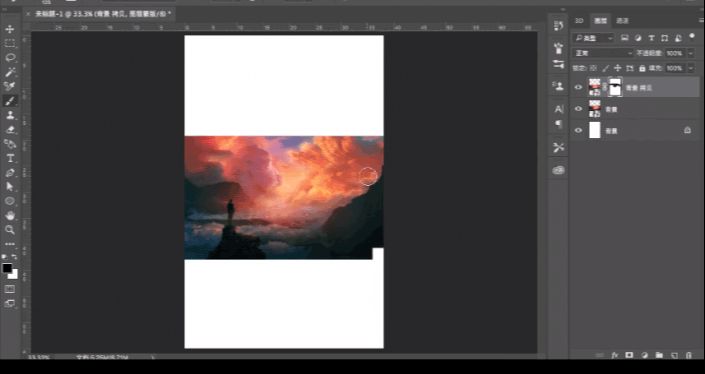Select the Lasso tool
The width and height of the screenshot is (705, 374).
(9, 58)
